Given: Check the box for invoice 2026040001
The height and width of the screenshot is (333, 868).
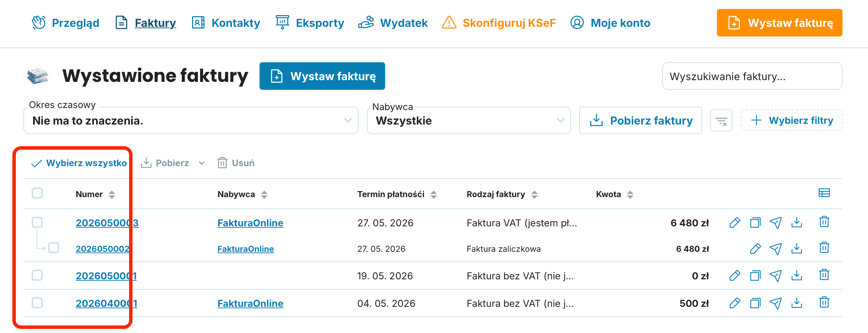Looking at the screenshot, I should pyautogui.click(x=37, y=303).
